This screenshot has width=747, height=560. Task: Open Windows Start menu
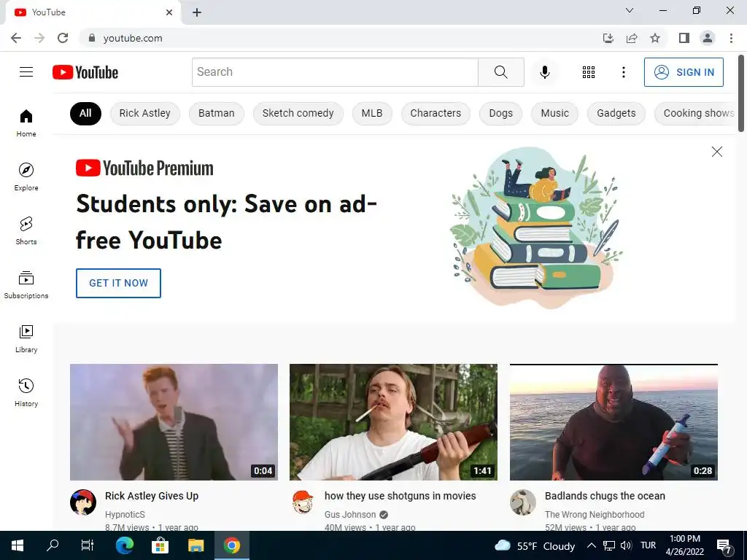tap(18, 545)
